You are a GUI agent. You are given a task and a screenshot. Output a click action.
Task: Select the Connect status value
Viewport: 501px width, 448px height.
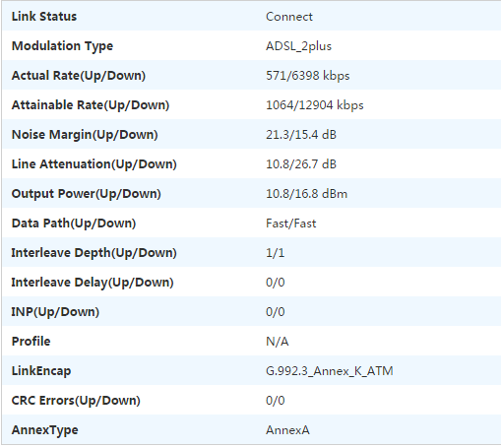coord(289,17)
